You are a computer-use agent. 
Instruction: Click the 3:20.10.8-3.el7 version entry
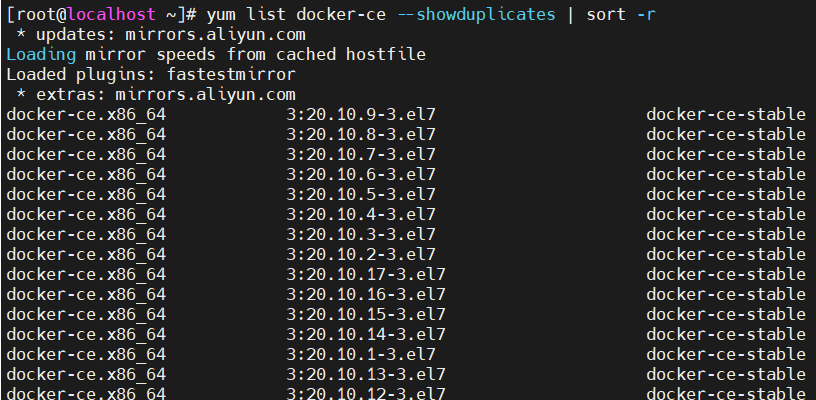click(x=361, y=134)
